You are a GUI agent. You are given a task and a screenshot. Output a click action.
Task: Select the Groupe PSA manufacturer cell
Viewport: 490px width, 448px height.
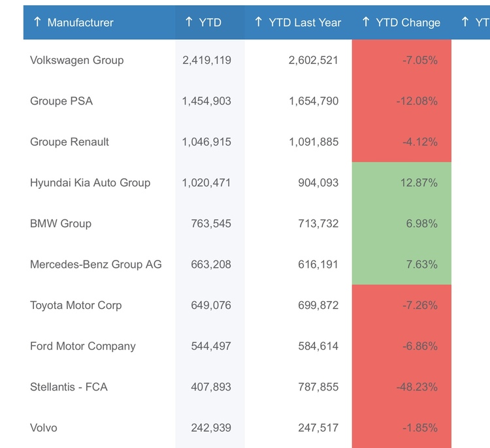pos(61,101)
